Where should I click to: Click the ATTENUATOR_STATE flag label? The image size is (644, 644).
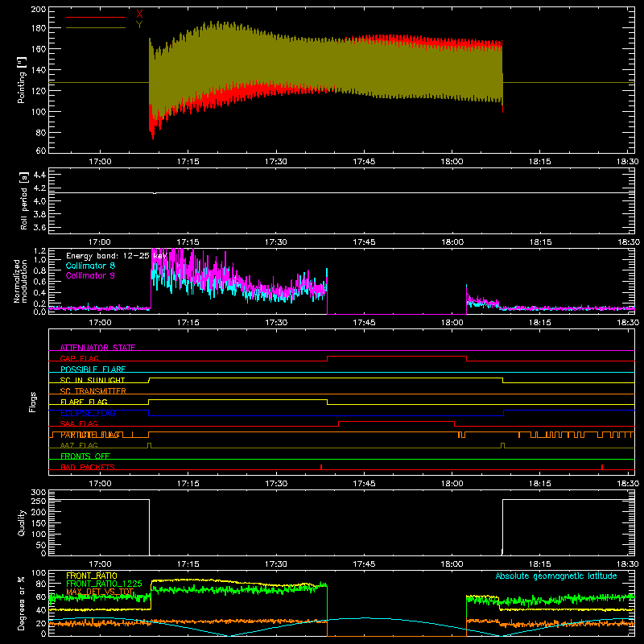point(97,348)
